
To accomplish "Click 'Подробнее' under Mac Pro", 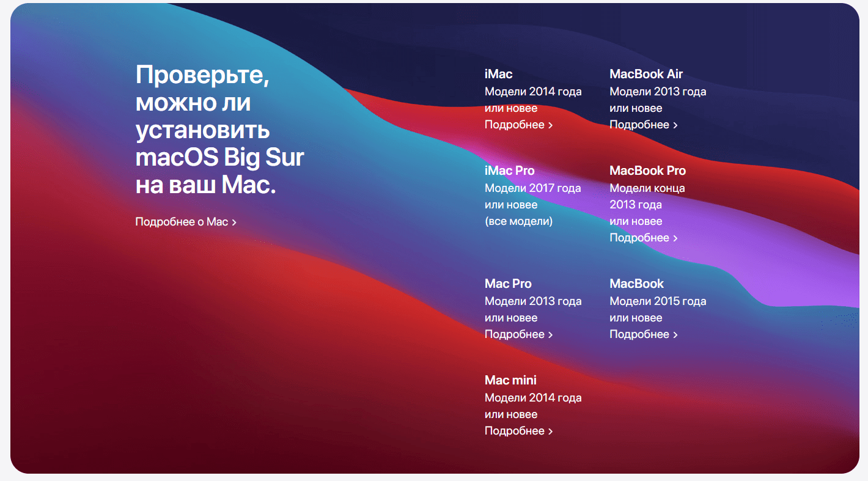I will click(518, 334).
